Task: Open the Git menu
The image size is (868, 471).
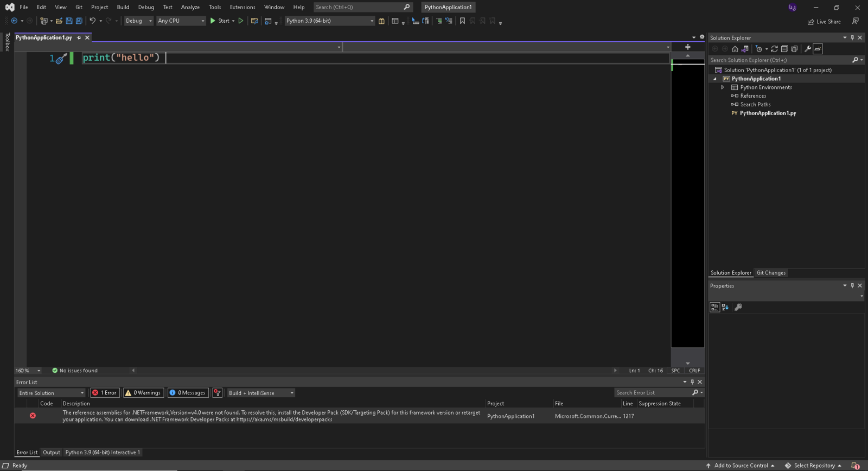Action: coord(79,7)
